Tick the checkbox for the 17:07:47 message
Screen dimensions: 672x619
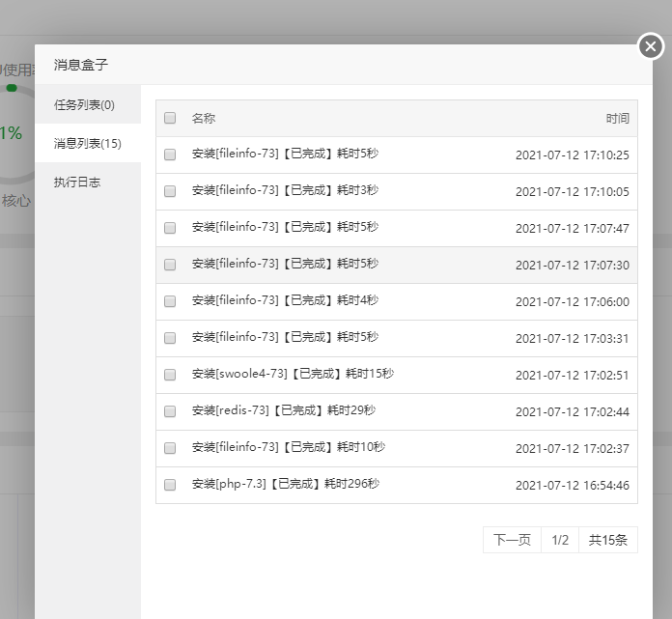click(x=170, y=228)
